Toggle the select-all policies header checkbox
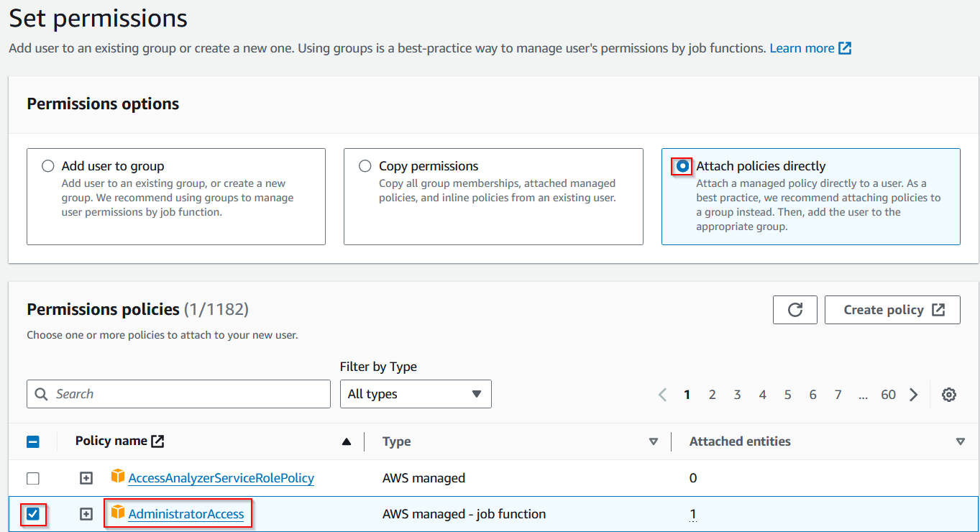The image size is (980, 532). tap(33, 441)
